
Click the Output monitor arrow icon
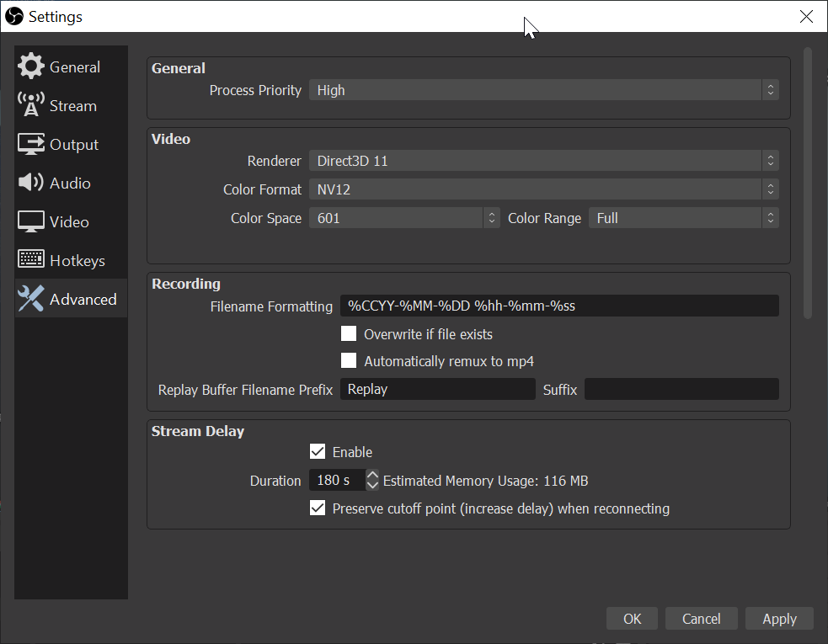pyautogui.click(x=31, y=145)
